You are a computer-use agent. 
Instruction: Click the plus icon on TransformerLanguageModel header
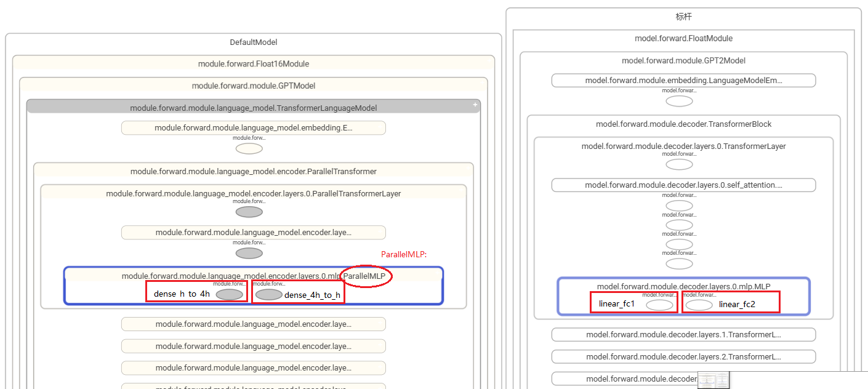(x=475, y=105)
